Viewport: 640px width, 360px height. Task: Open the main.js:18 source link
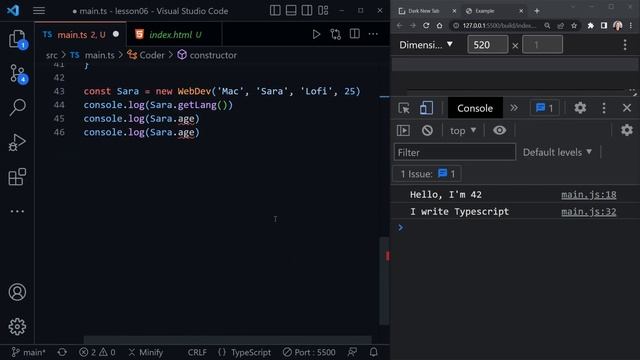click(589, 195)
